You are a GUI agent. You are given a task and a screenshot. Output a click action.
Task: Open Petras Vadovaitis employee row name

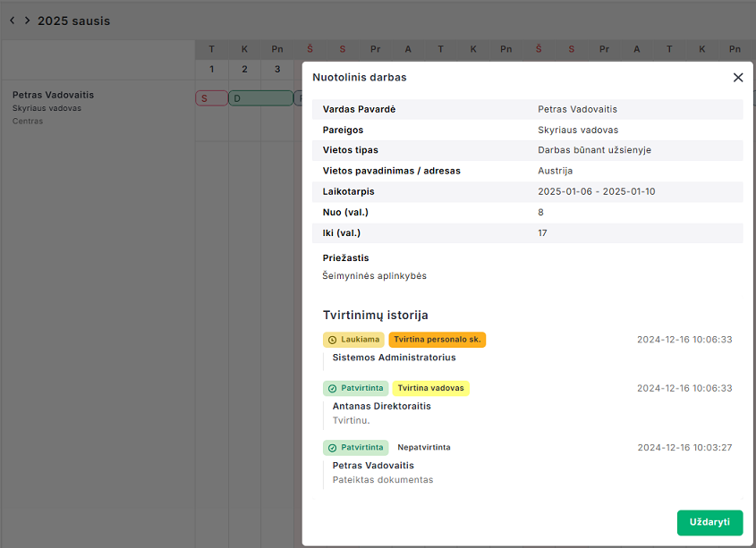53,95
